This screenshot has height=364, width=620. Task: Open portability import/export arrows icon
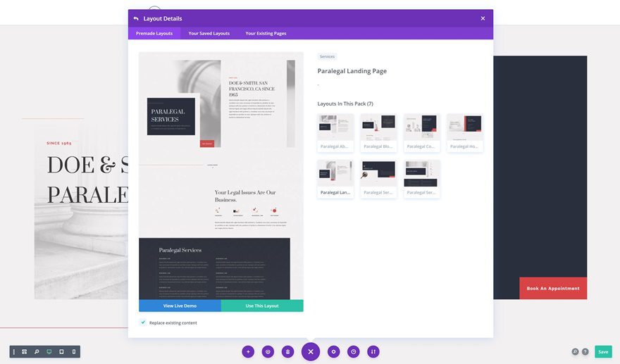[x=373, y=352]
